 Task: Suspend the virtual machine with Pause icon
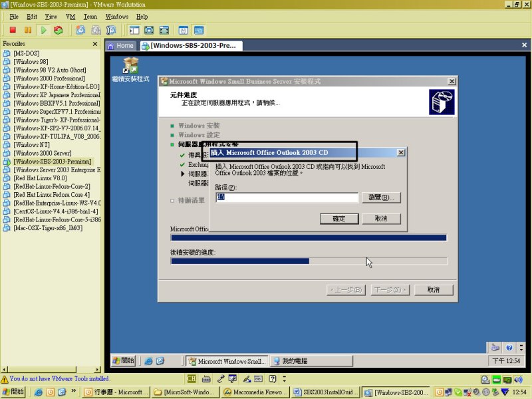[x=27, y=30]
